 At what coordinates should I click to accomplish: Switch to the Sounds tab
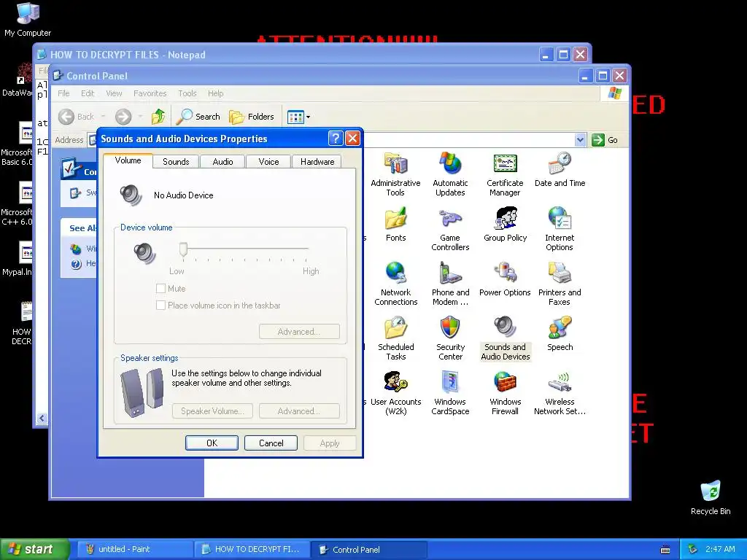click(x=176, y=161)
